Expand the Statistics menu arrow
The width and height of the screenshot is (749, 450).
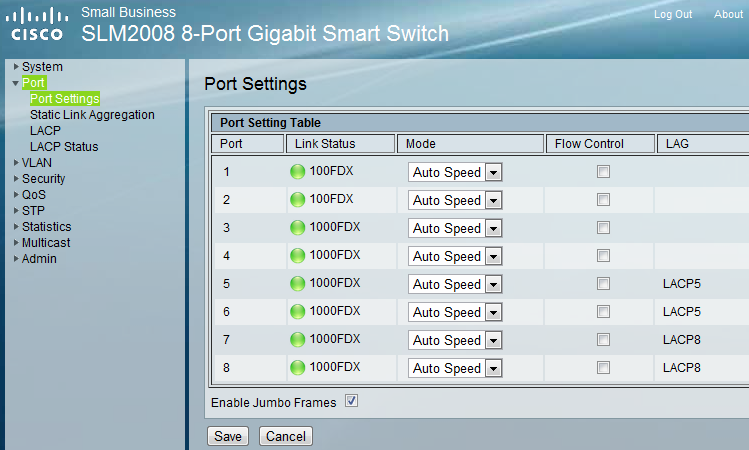(16, 226)
